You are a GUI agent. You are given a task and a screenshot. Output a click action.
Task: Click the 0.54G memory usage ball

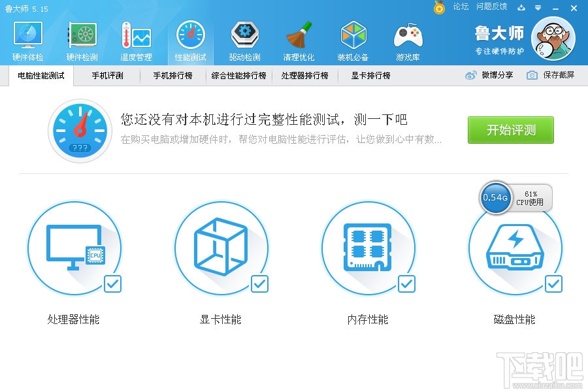click(495, 198)
